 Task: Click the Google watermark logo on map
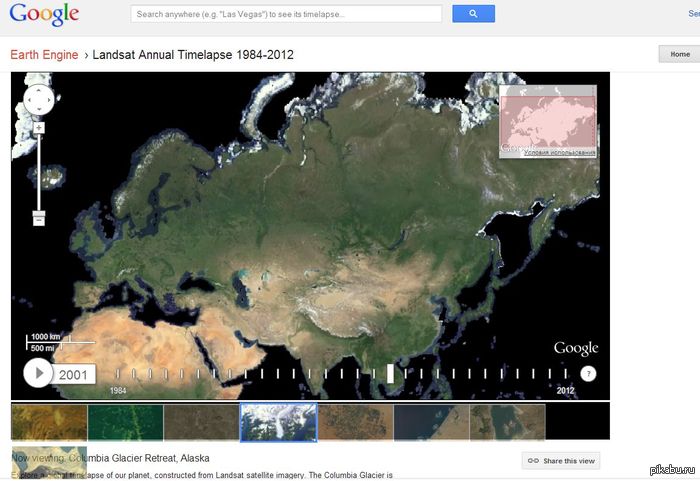576,348
